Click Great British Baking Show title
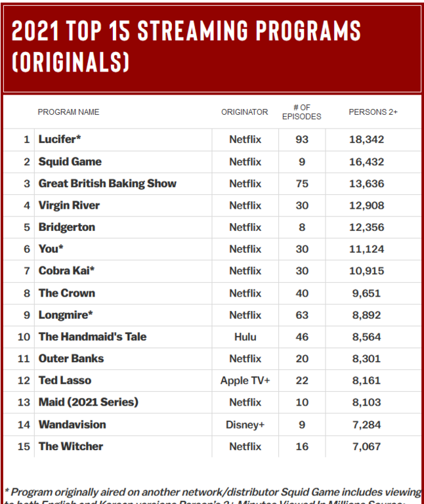 pyautogui.click(x=107, y=184)
